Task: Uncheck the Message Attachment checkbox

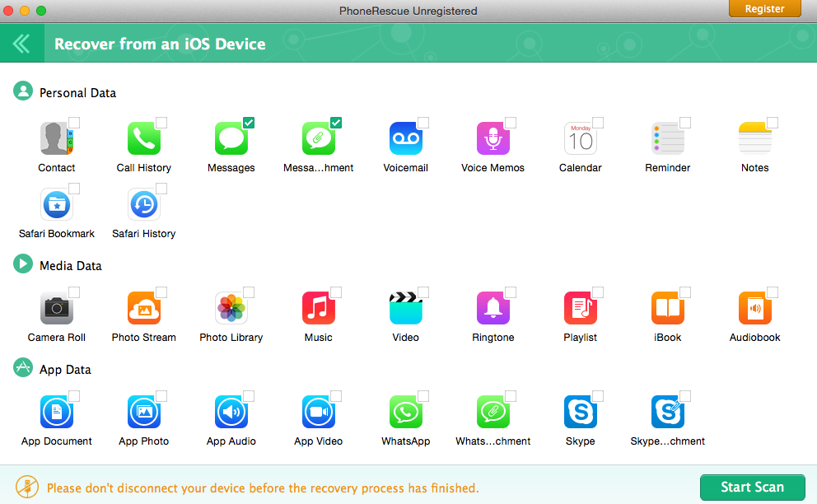Action: pos(336,123)
